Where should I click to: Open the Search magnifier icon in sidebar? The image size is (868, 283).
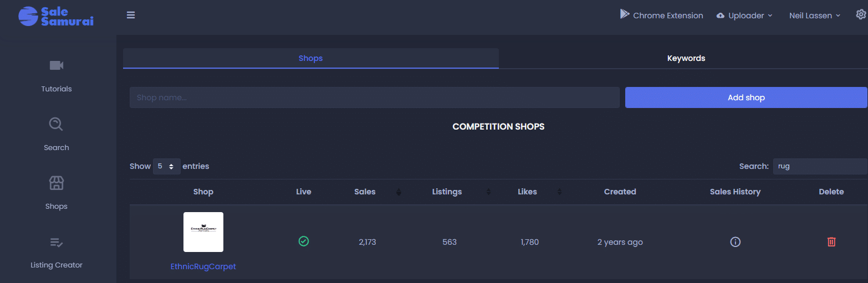point(56,124)
